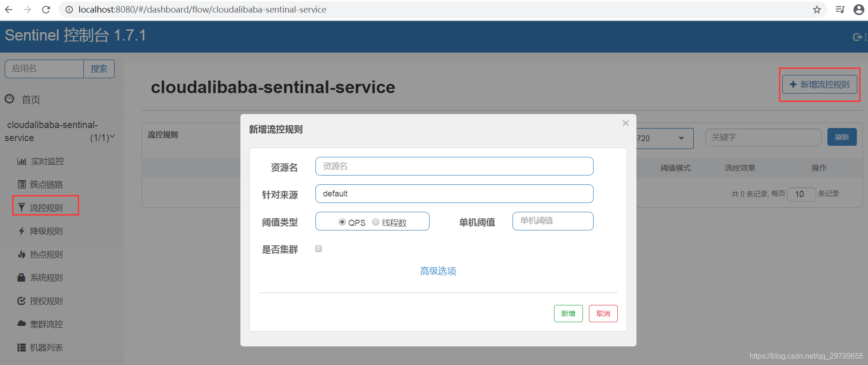This screenshot has height=365, width=868.
Task: Click the 刷新 refresh button
Action: pyautogui.click(x=842, y=137)
